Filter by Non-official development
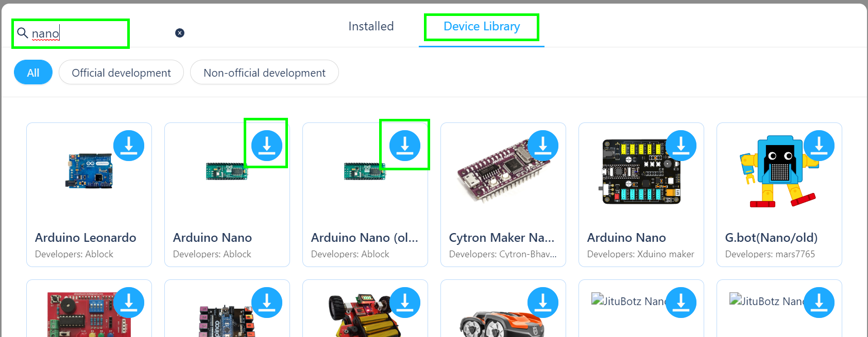The width and height of the screenshot is (868, 337). pyautogui.click(x=264, y=73)
